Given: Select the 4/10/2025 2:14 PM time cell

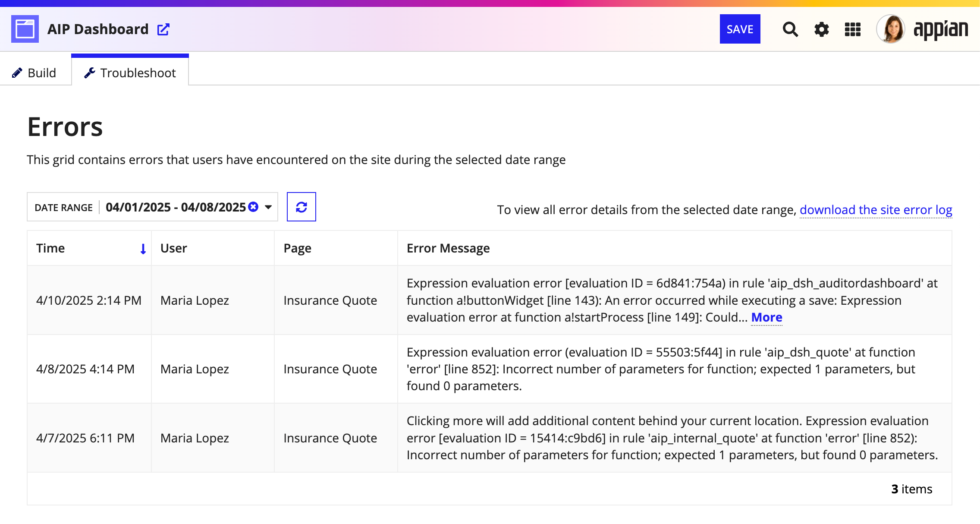Looking at the screenshot, I should 89,300.
